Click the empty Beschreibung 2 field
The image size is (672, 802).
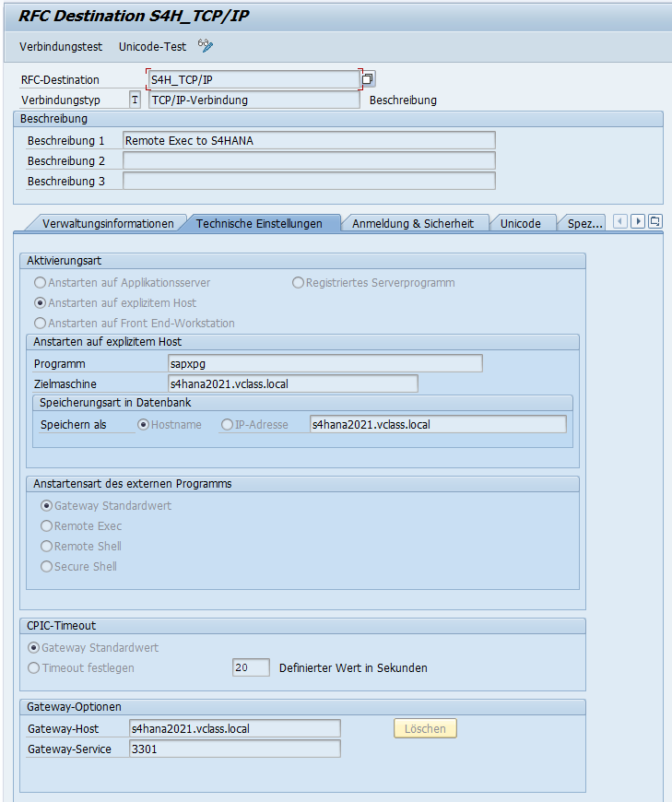coord(309,160)
